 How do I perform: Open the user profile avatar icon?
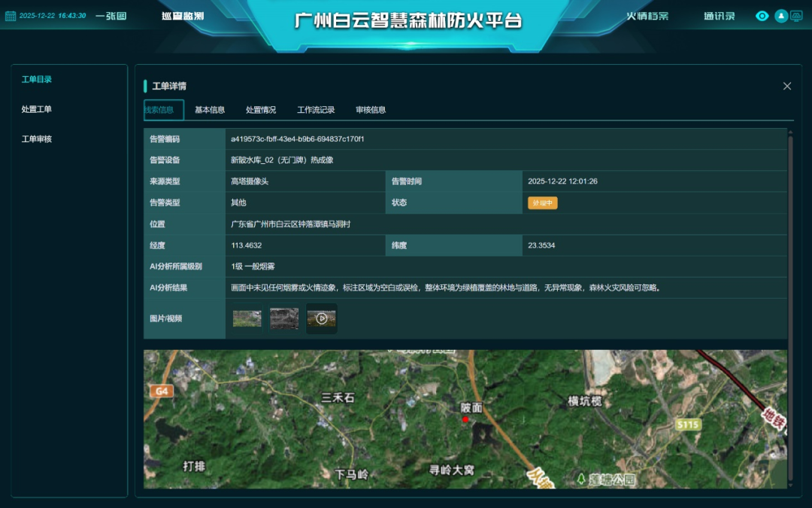[781, 16]
